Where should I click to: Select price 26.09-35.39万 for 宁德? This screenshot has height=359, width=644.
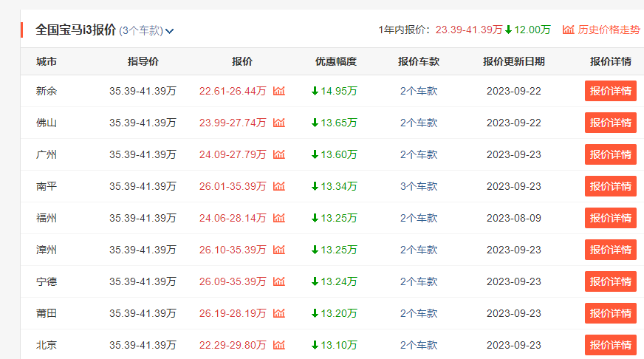tap(233, 281)
